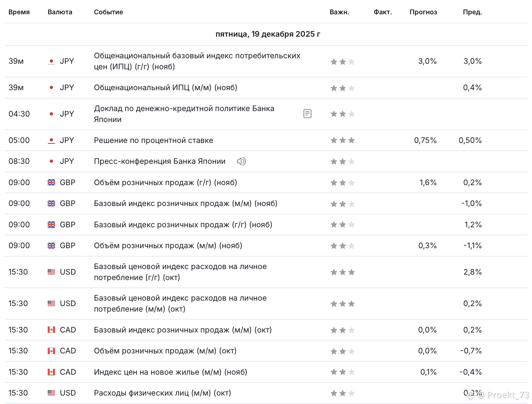Click Japan flag in the 08:30 JPY row
This screenshot has height=404, width=532.
tap(51, 161)
